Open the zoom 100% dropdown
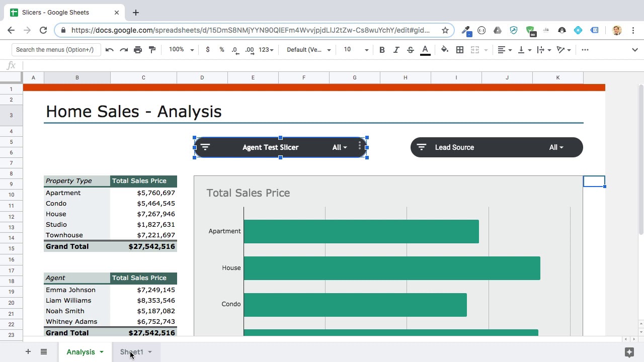Image resolution: width=644 pixels, height=362 pixels. click(181, 50)
